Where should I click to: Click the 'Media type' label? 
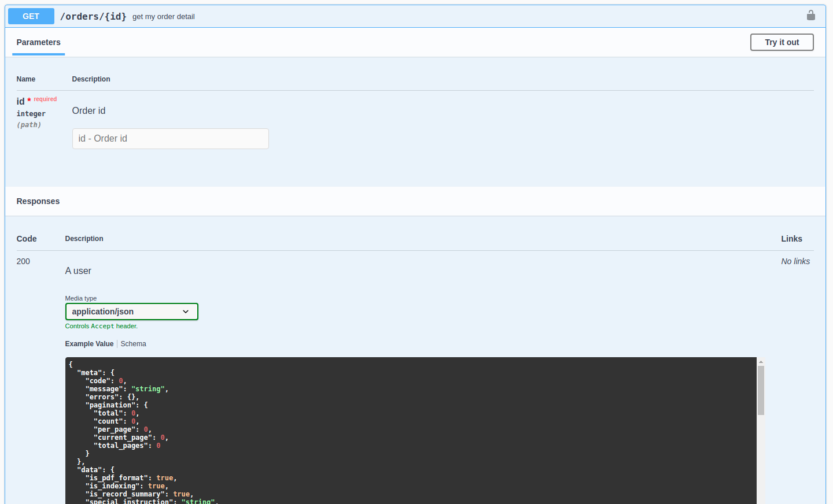(x=81, y=298)
